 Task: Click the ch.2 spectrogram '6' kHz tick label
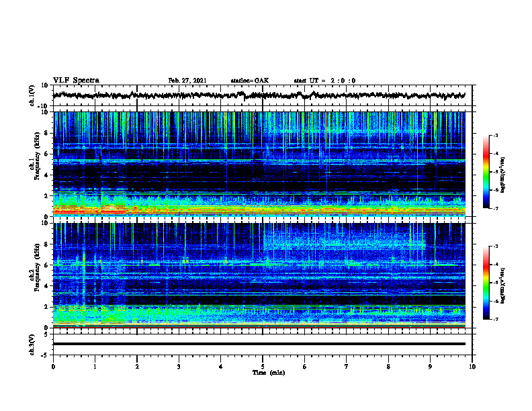pos(47,265)
